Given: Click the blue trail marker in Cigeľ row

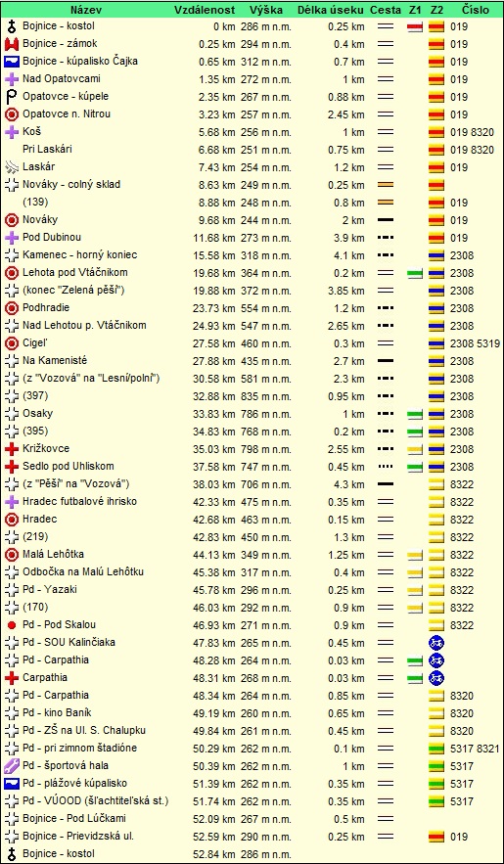Looking at the screenshot, I should 436,343.
